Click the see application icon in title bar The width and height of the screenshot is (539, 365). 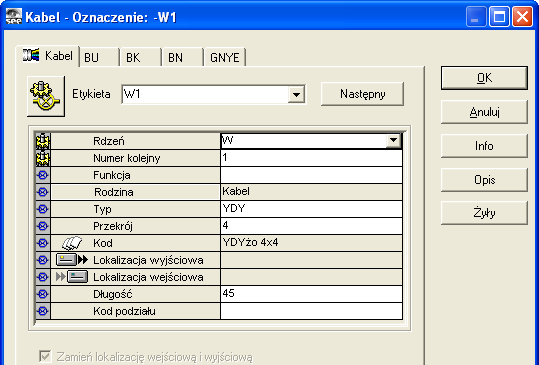(x=14, y=16)
